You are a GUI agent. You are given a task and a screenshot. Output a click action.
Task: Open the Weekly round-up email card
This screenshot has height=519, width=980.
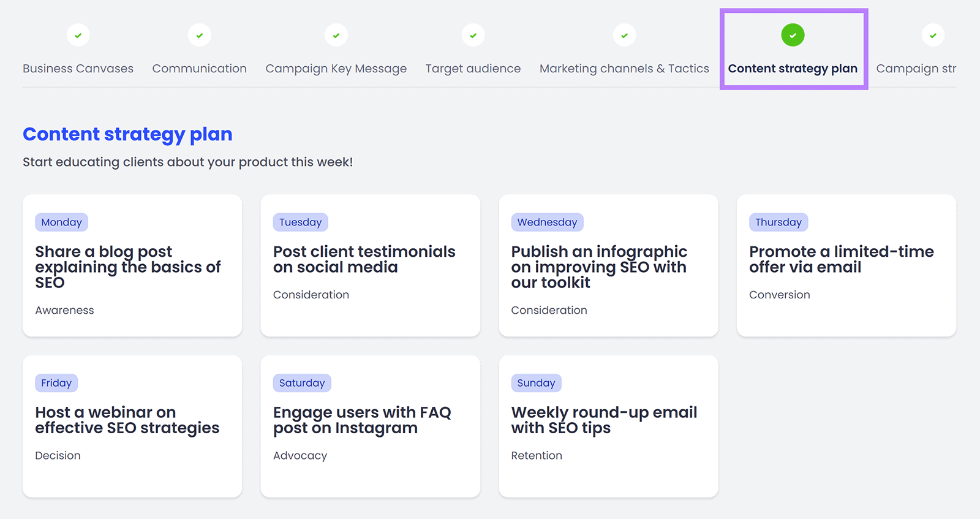point(604,420)
